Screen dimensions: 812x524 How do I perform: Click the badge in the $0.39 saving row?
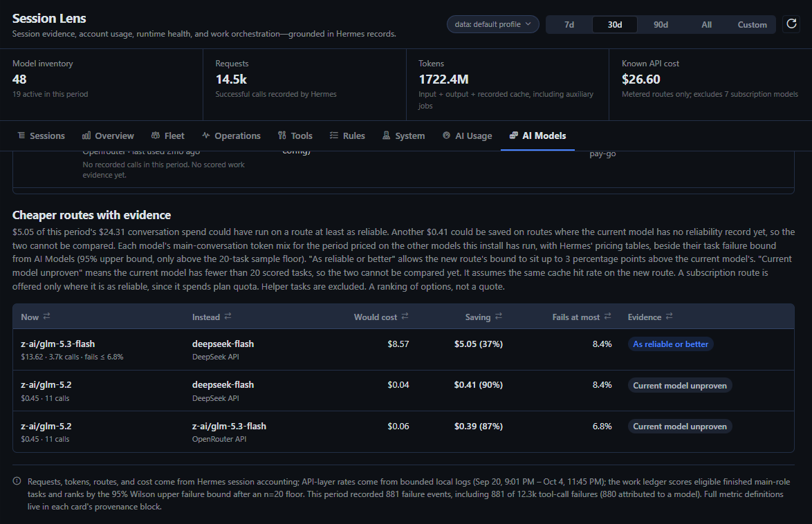679,426
